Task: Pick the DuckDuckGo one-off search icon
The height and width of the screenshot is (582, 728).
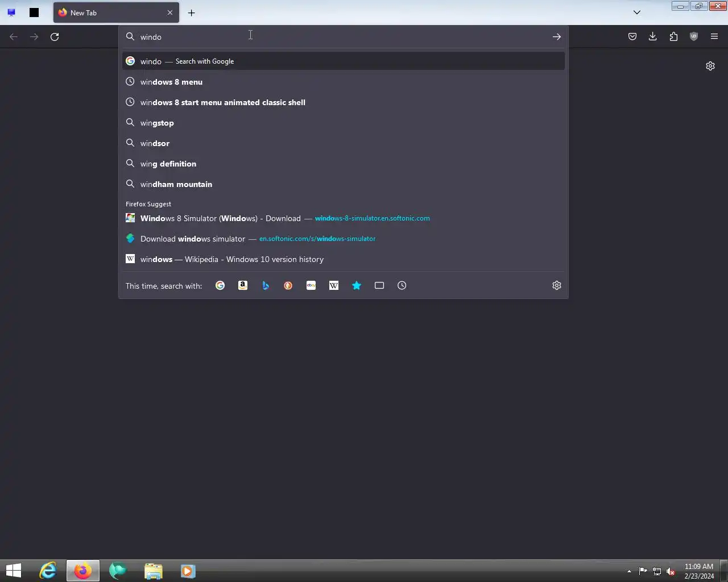Action: [288, 285]
